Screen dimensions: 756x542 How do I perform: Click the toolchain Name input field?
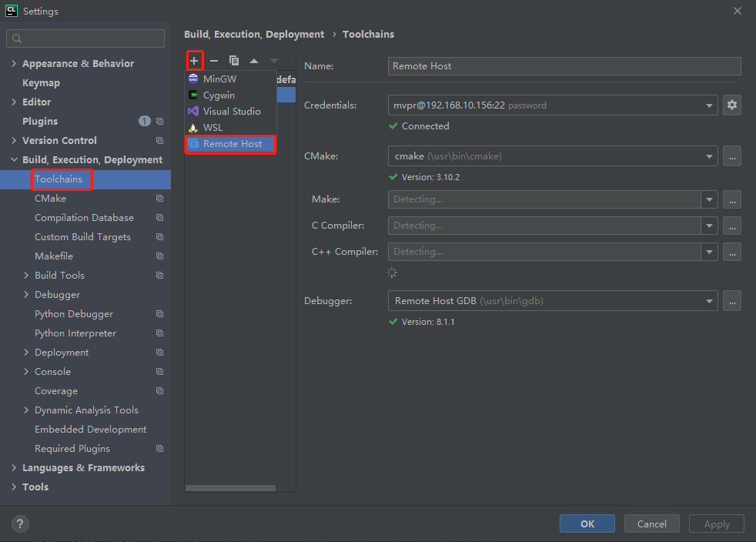pyautogui.click(x=564, y=66)
